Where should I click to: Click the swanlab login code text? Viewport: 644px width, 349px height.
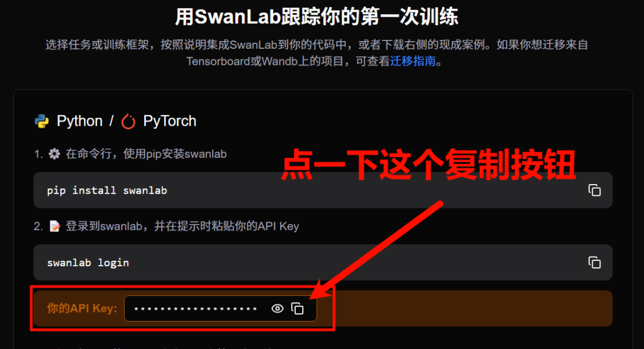point(88,263)
